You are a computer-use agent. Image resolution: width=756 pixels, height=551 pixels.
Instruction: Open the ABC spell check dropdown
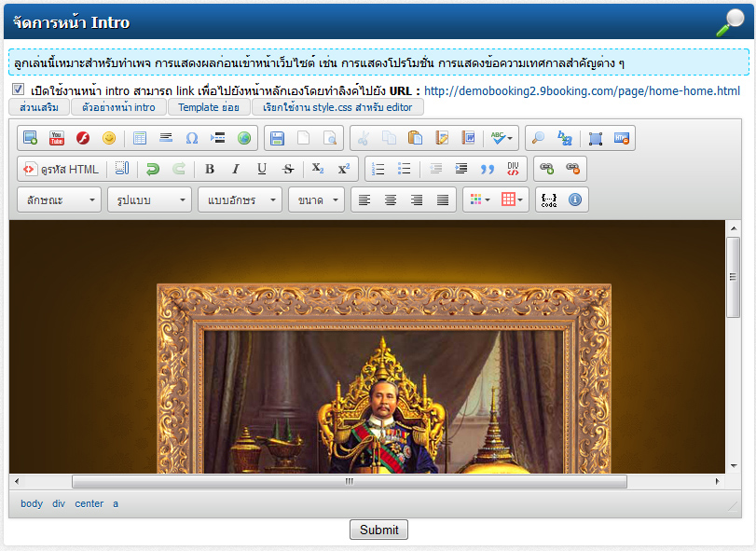[502, 138]
